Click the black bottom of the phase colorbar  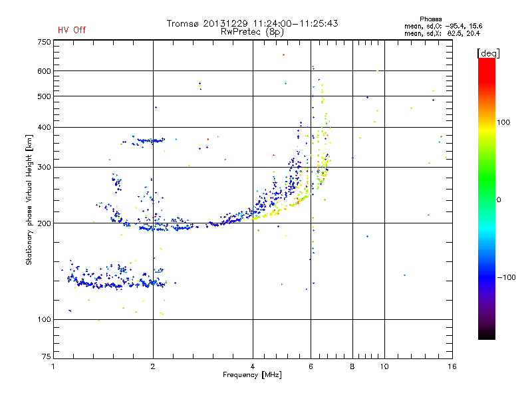pyautogui.click(x=487, y=334)
